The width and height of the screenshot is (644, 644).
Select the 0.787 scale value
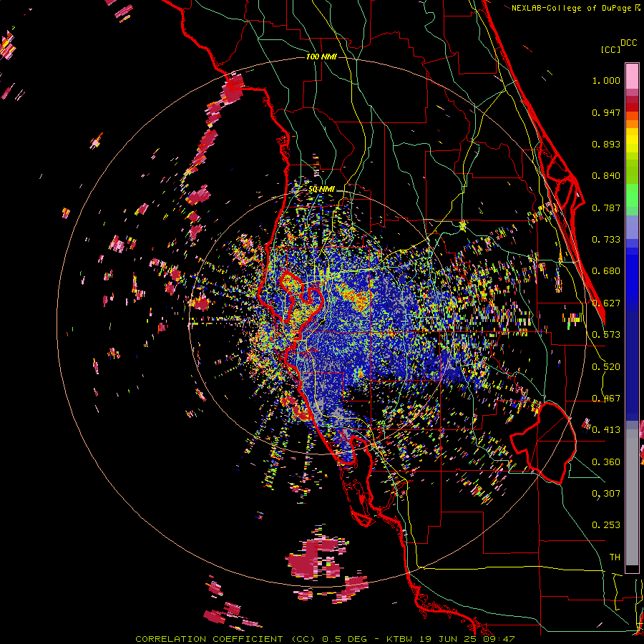tap(606, 208)
